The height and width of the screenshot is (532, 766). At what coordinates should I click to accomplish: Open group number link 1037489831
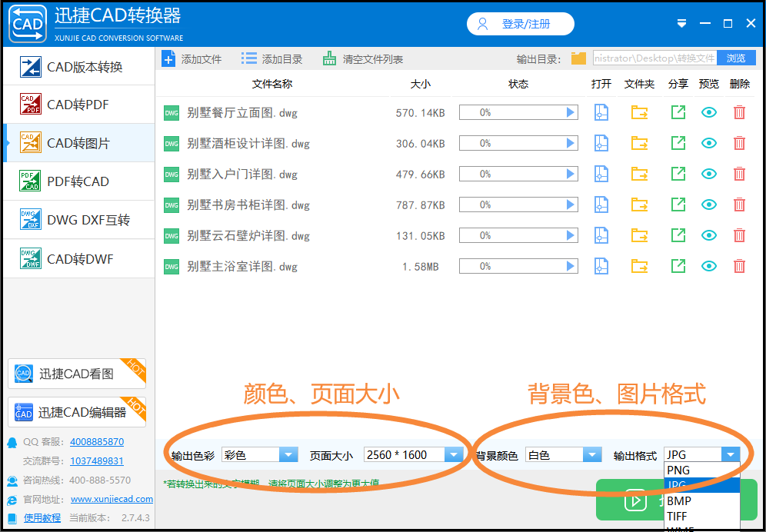(x=97, y=461)
